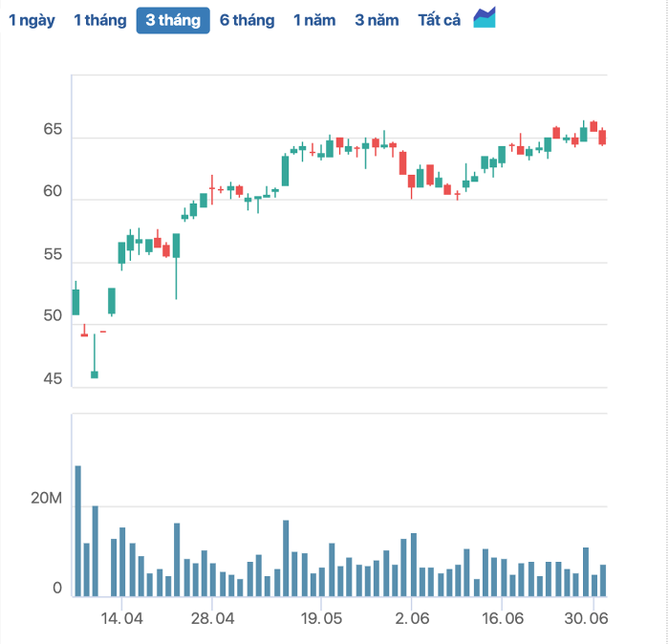Toggle the area chart type icon
Image resolution: width=669 pixels, height=644 pixels.
(485, 17)
